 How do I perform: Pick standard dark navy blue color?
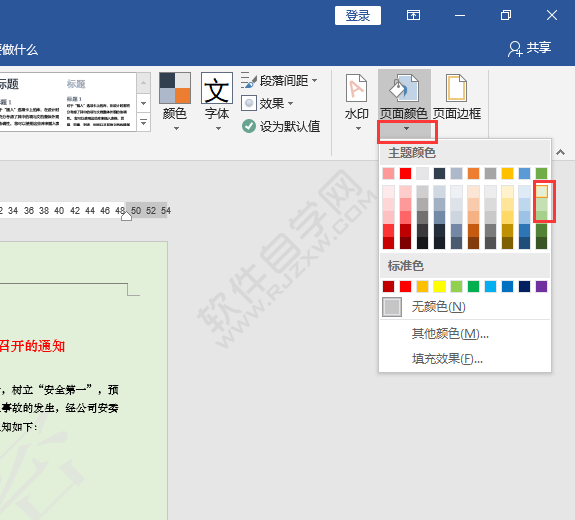524,286
